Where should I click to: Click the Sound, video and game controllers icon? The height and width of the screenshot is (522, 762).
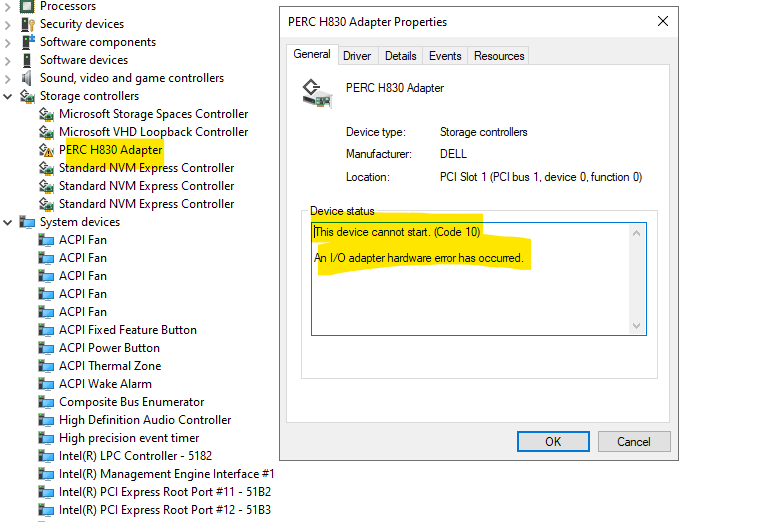pyautogui.click(x=27, y=78)
